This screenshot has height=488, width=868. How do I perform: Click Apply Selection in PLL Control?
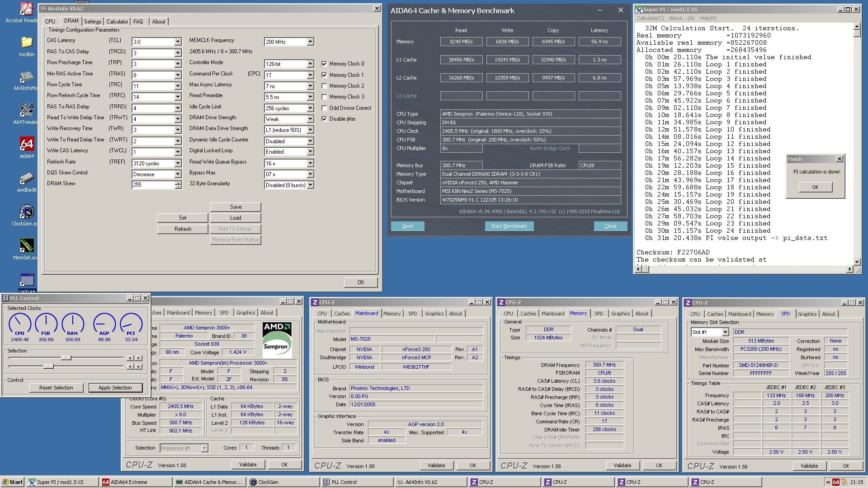coord(115,388)
